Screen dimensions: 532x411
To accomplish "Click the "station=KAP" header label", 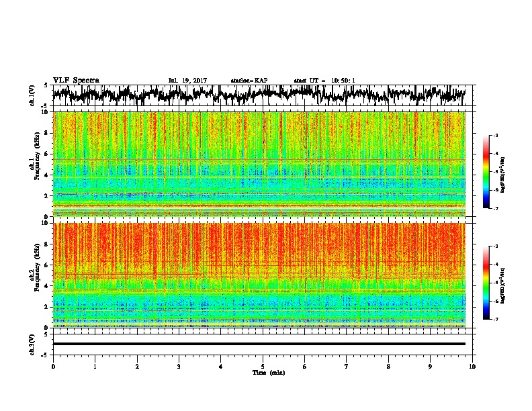I will 249,81.
